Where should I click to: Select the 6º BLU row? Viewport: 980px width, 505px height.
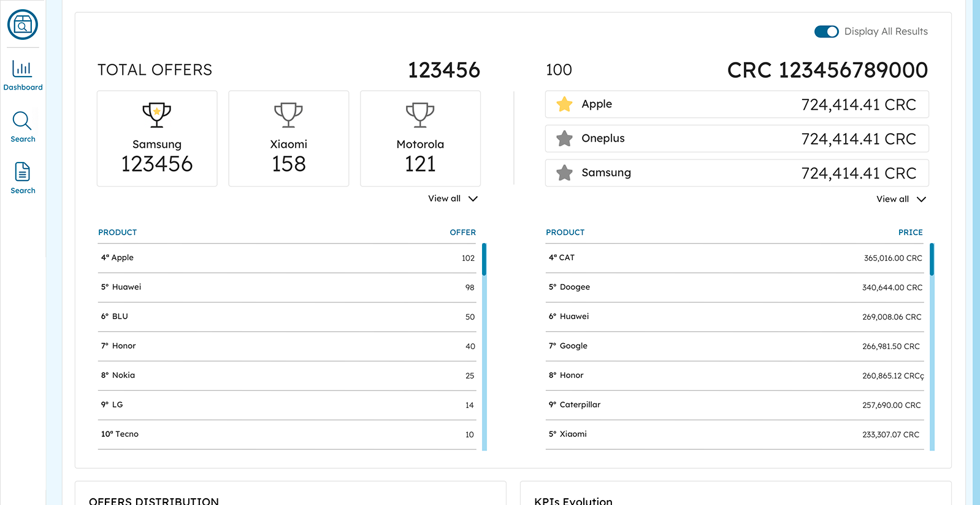click(287, 317)
